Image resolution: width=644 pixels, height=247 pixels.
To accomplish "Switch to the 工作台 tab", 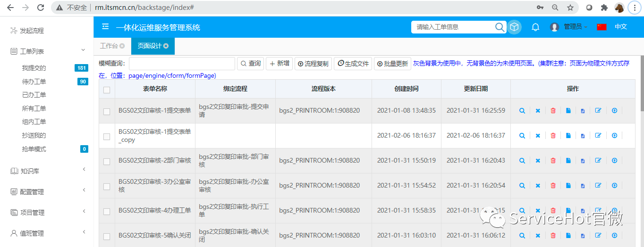I will pos(109,46).
